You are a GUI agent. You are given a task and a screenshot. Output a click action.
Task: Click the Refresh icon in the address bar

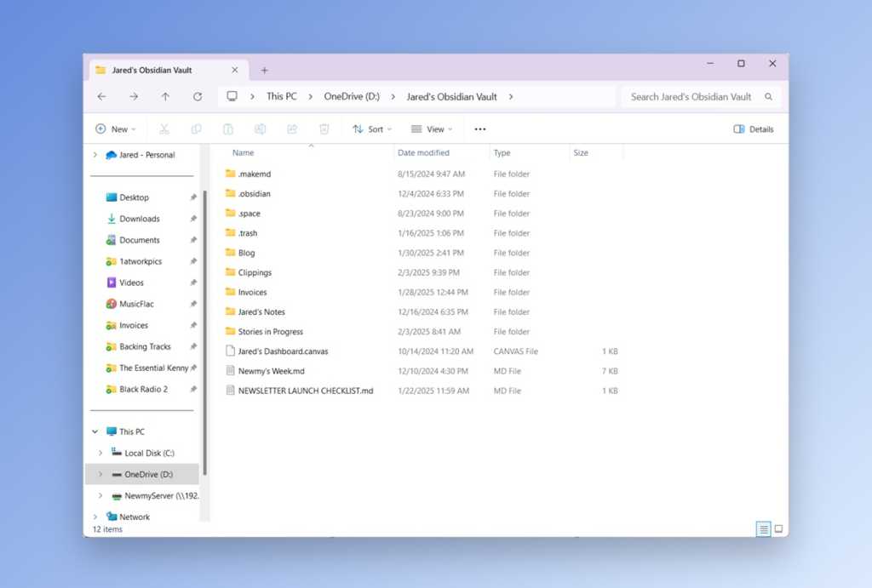196,96
